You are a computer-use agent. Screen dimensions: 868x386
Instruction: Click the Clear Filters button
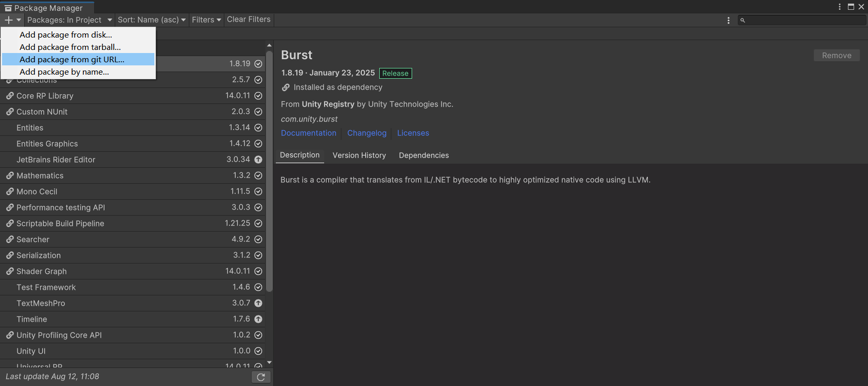(x=249, y=20)
